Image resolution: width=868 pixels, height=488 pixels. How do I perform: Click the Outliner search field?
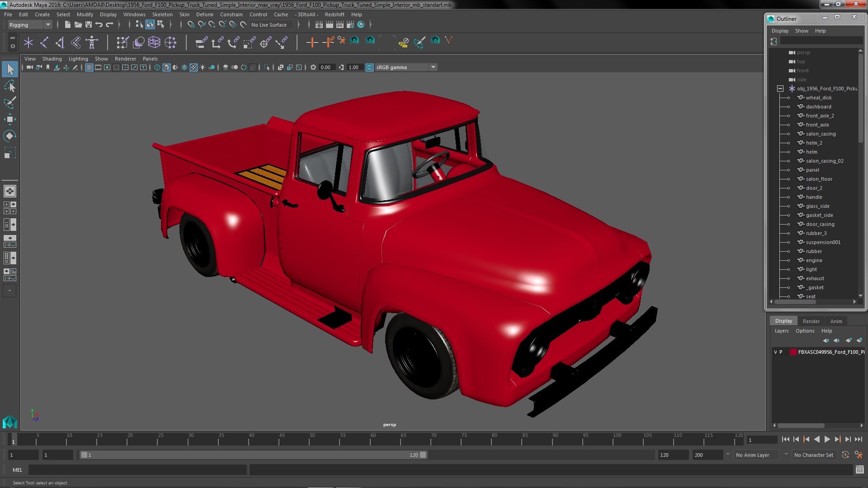click(x=821, y=41)
